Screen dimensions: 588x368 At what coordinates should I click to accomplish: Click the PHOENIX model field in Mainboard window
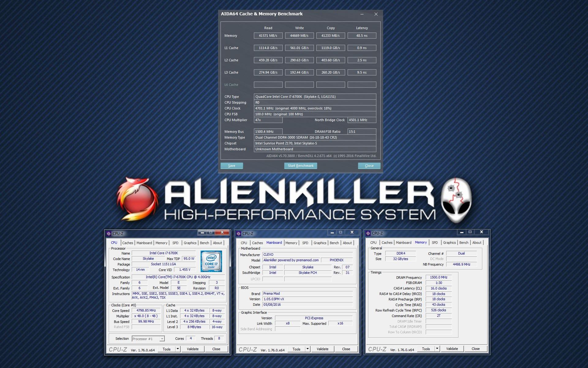(x=337, y=260)
